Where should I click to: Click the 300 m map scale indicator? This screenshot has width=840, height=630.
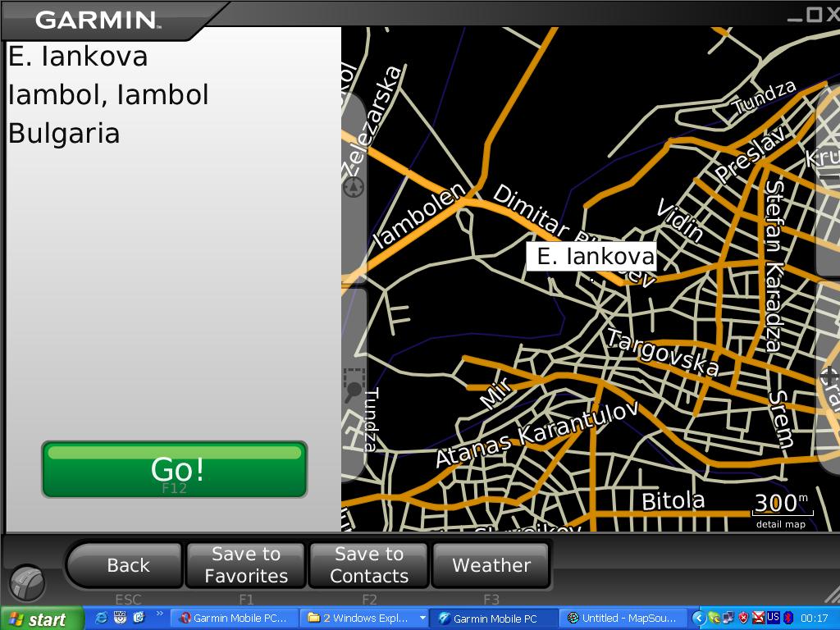782,504
